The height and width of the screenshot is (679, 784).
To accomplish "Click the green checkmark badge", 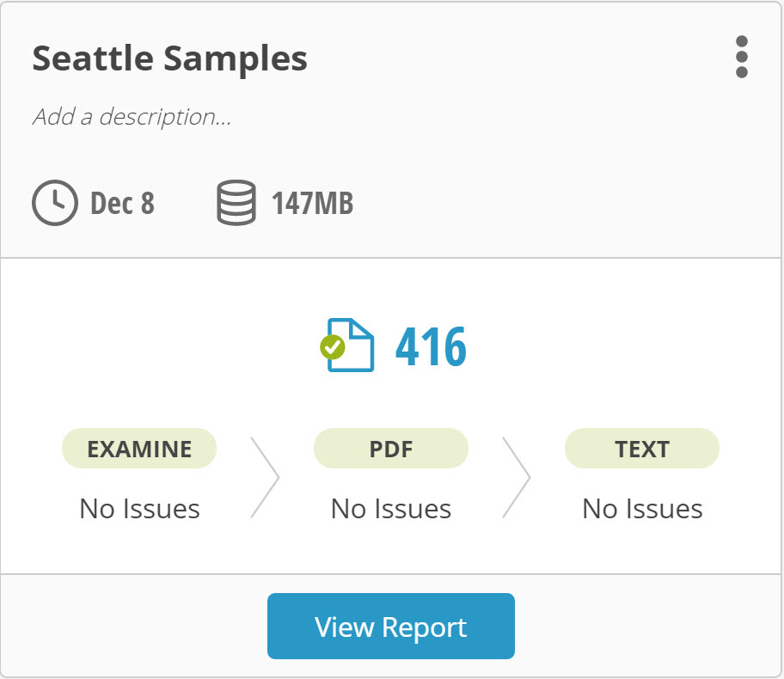I will coord(333,347).
